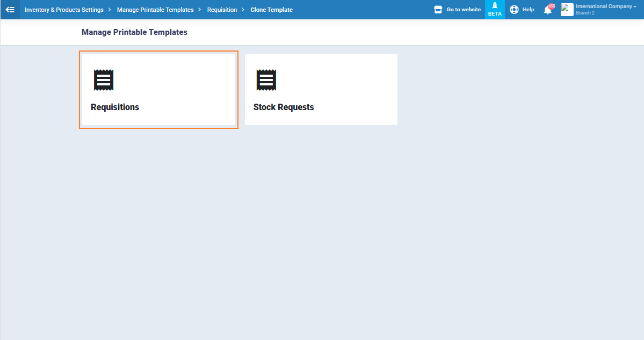Click the company logo avatar
Screen dimensions: 644x340
point(567,10)
